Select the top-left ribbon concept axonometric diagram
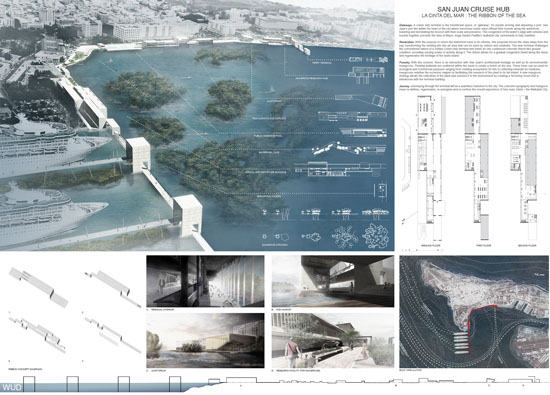Viewport: 550px width, 395px height. [38, 287]
